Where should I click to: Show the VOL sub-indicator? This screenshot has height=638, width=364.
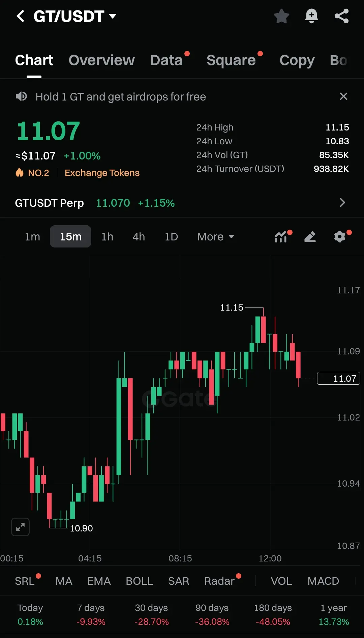click(x=281, y=581)
